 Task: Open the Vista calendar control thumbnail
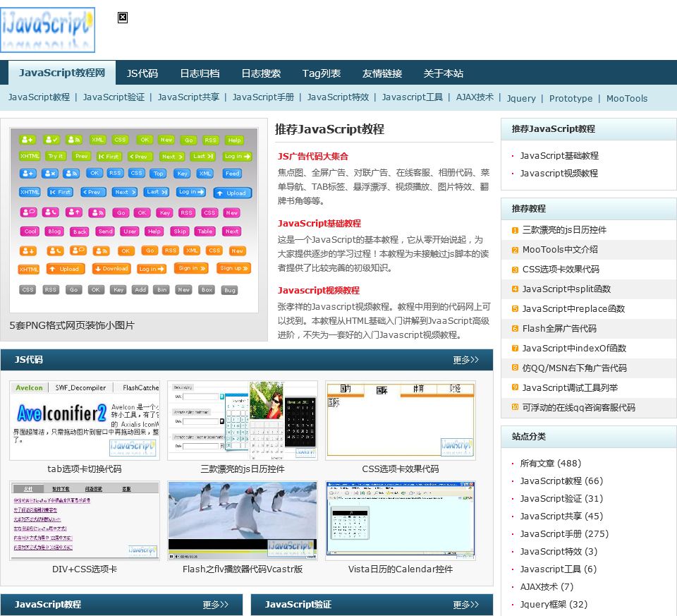click(x=401, y=521)
